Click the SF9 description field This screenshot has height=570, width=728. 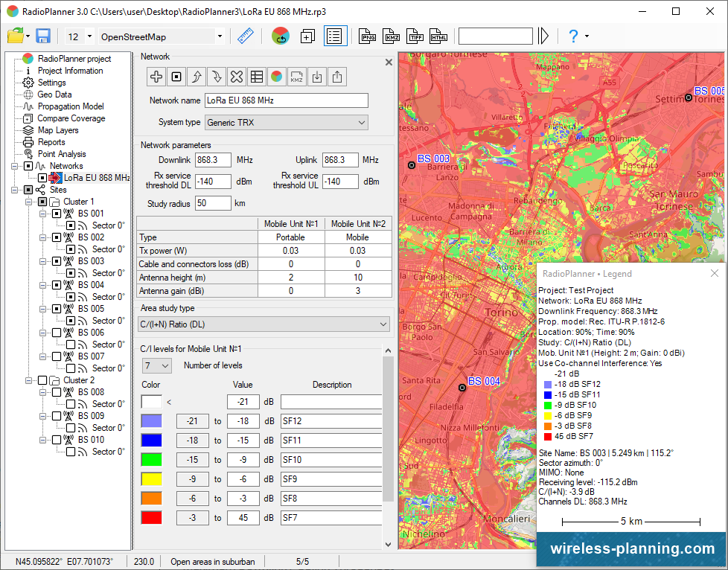pos(331,479)
